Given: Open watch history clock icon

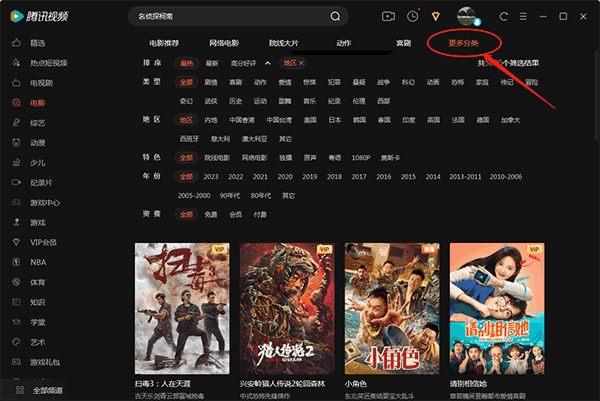Looking at the screenshot, I should coord(412,16).
